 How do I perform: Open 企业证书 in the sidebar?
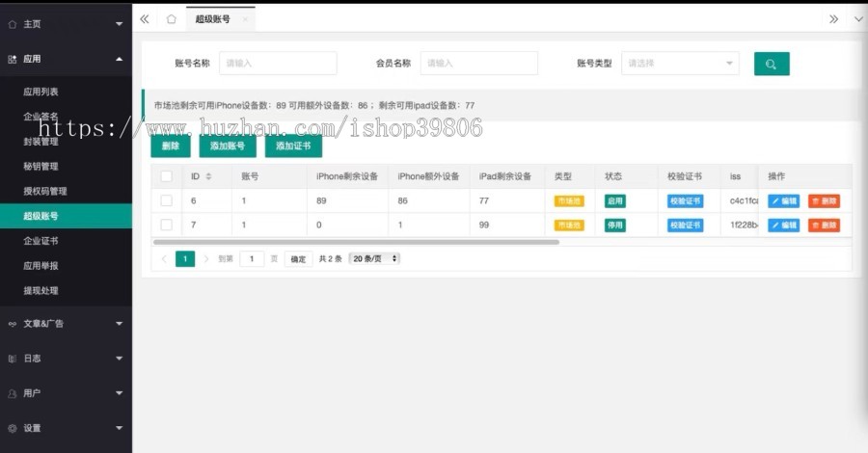pyautogui.click(x=41, y=241)
